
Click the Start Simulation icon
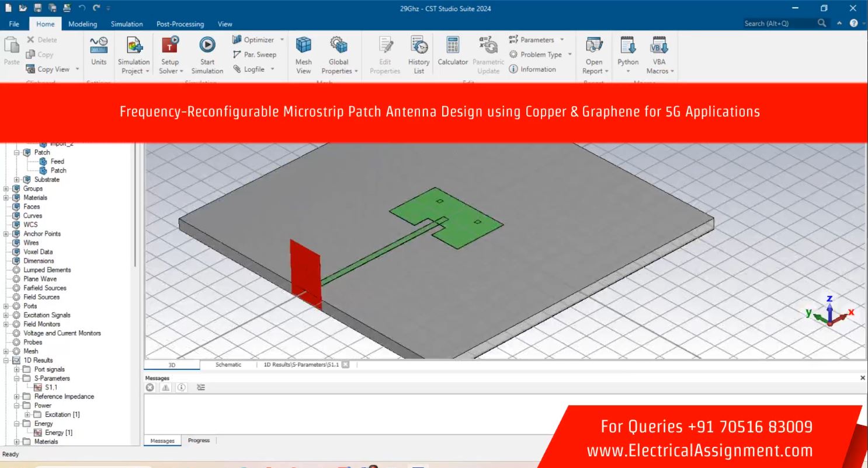coord(207,46)
